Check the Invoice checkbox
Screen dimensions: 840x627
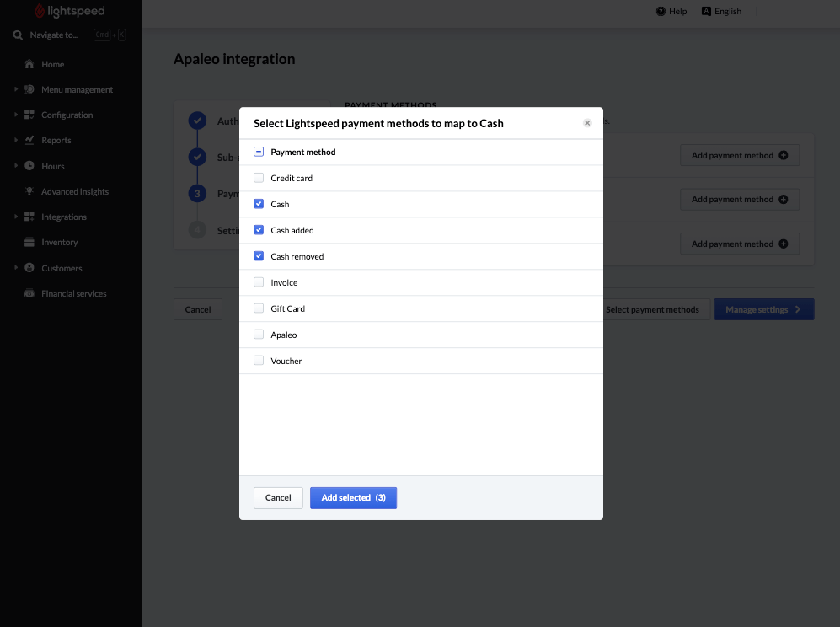pos(259,281)
